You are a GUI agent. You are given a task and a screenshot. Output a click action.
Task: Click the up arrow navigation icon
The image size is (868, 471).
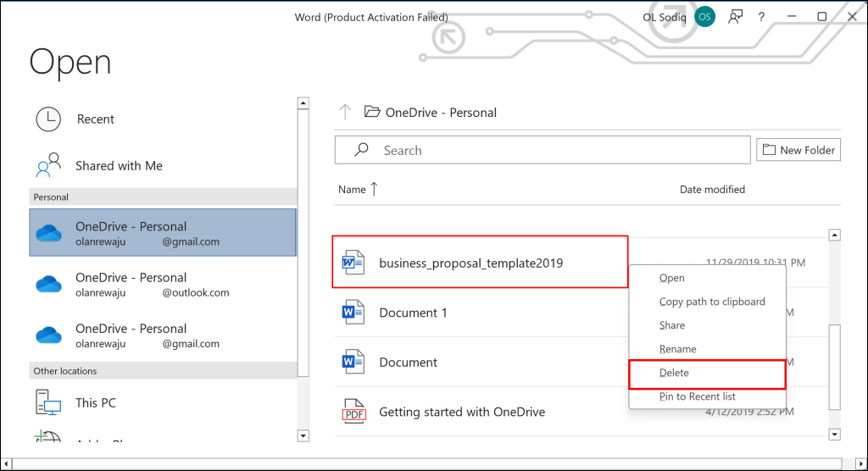coord(345,112)
